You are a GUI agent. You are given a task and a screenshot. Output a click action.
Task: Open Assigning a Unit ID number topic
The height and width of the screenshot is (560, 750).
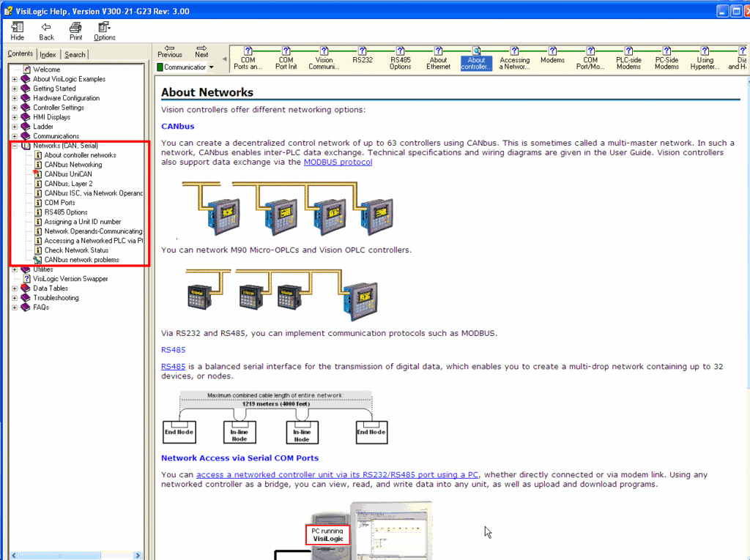pyautogui.click(x=82, y=222)
